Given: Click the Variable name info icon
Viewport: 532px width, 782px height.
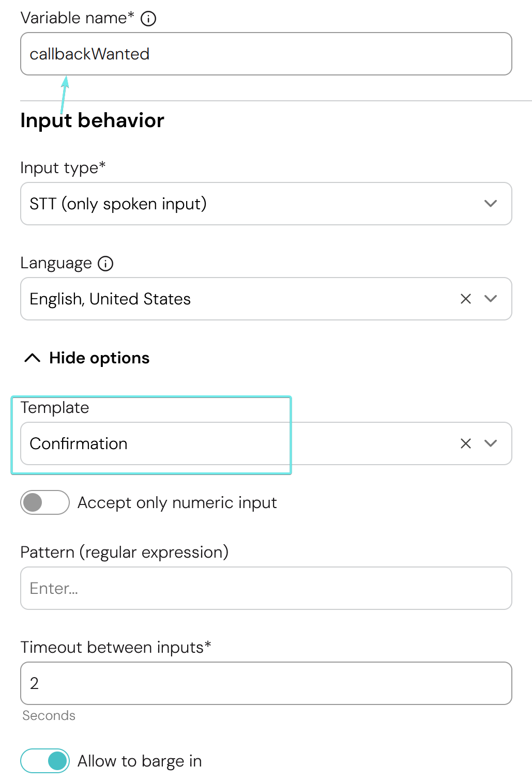Looking at the screenshot, I should [x=148, y=19].
